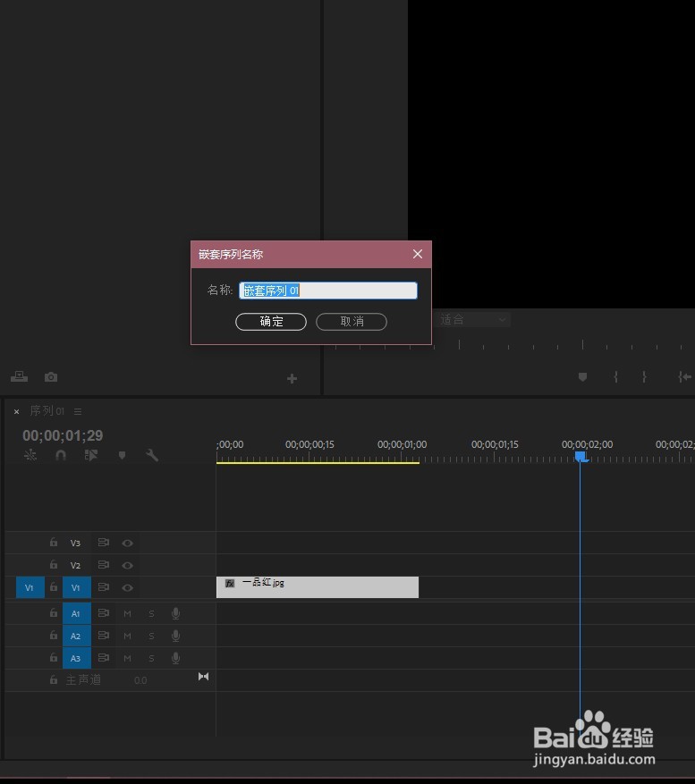
Task: Open timeline display settings wrench
Action: (x=152, y=455)
